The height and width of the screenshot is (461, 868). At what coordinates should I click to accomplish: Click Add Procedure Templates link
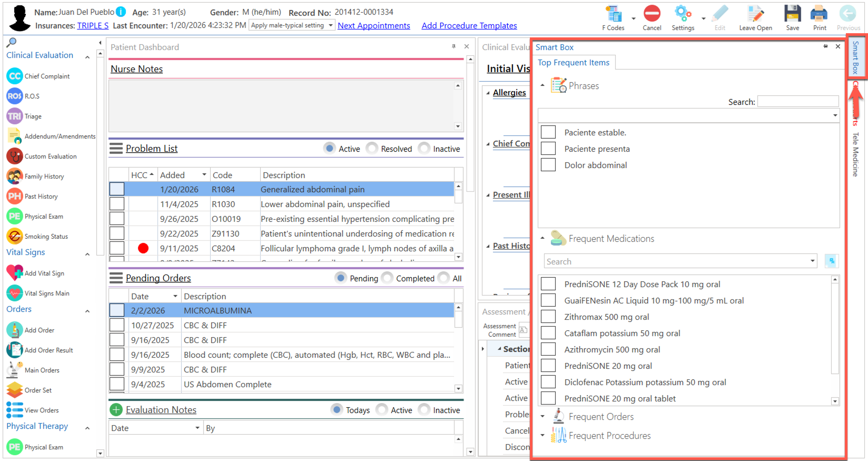(x=469, y=26)
